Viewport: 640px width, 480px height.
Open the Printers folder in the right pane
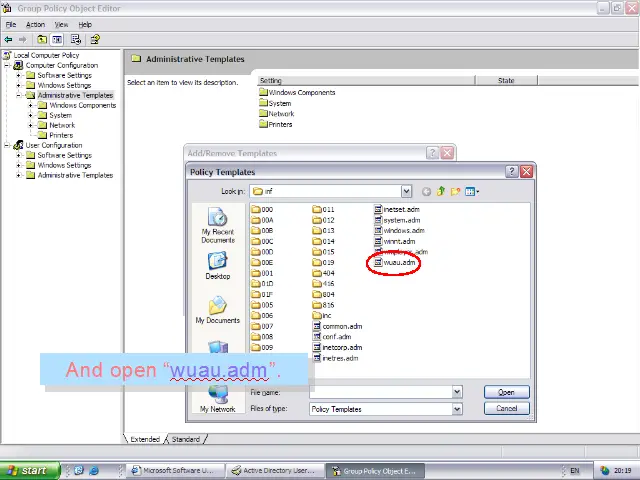coord(276,124)
